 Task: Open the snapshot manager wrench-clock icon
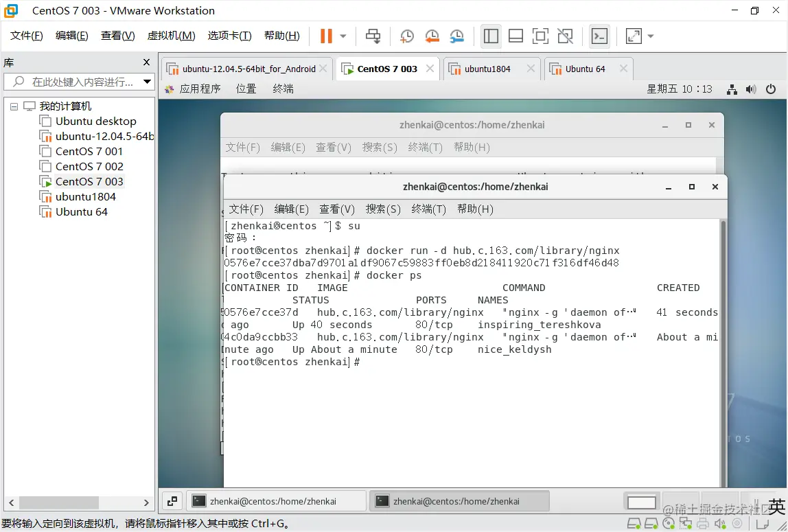point(457,36)
